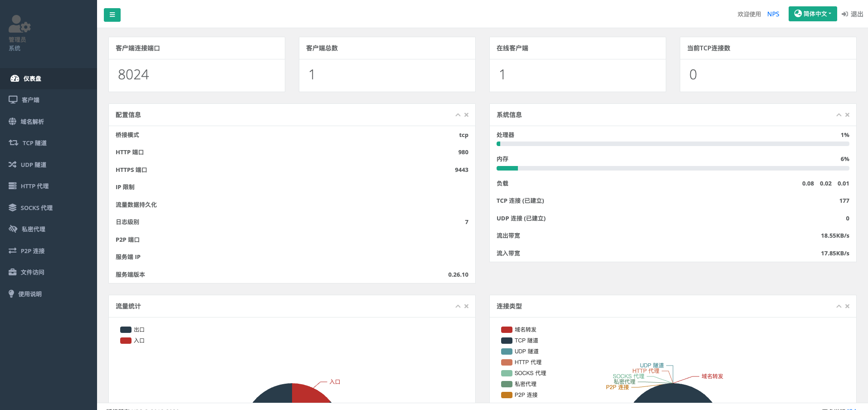868x410 pixels.
Task: Open 仪表盘 in the sidebar
Action: [32, 78]
